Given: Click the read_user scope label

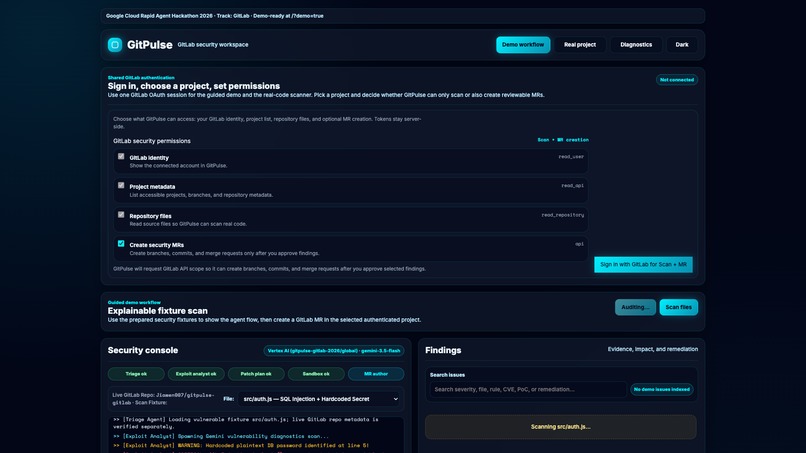Looking at the screenshot, I should point(571,157).
